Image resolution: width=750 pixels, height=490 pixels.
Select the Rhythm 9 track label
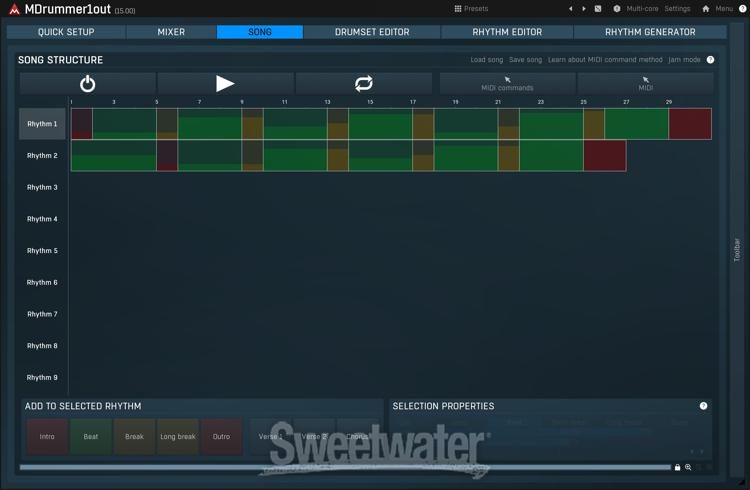tap(42, 377)
